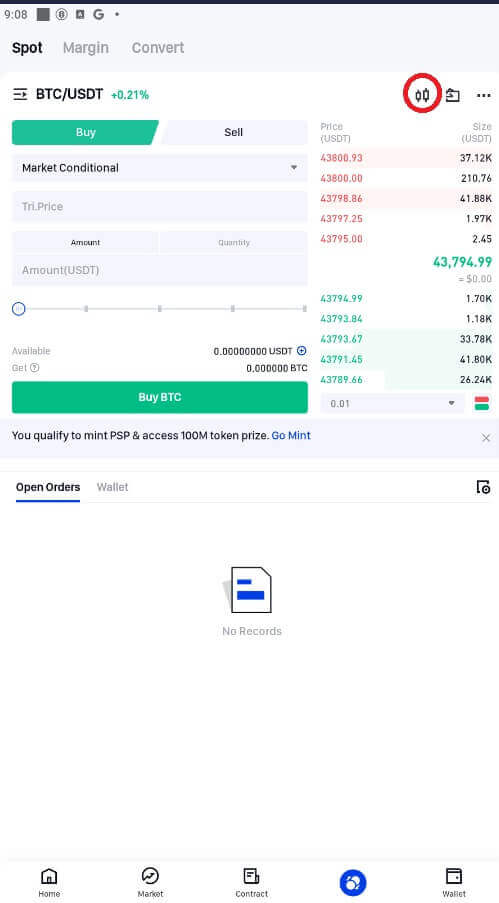The width and height of the screenshot is (499, 903).
Task: Open trading pair list icon next to BTC/USDT
Action: point(20,94)
